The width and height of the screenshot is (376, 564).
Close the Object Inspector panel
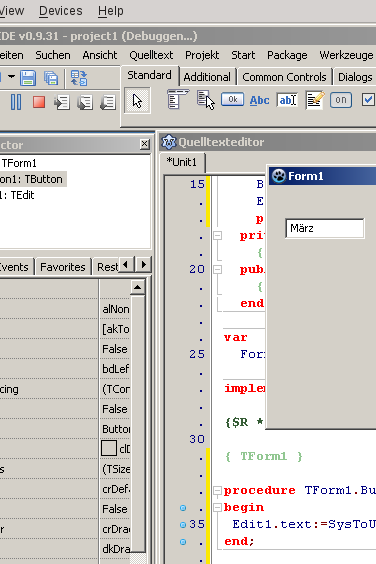pyautogui.click(x=144, y=144)
